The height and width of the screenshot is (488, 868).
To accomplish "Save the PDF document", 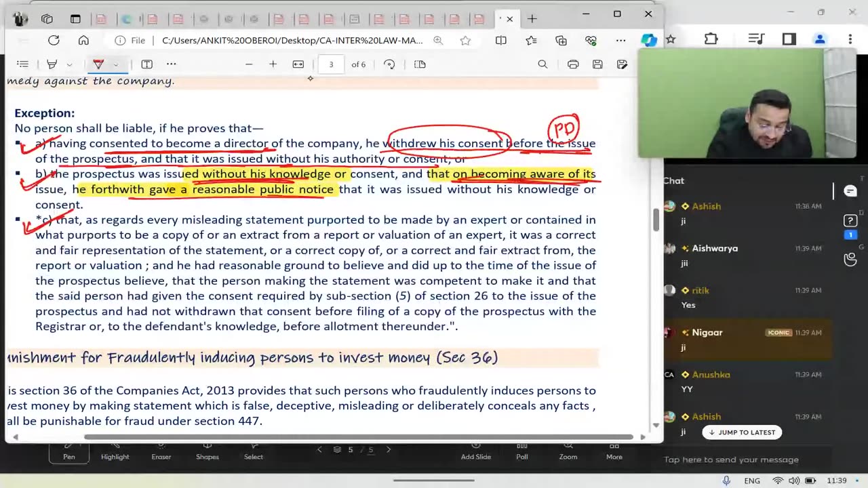I will [597, 64].
